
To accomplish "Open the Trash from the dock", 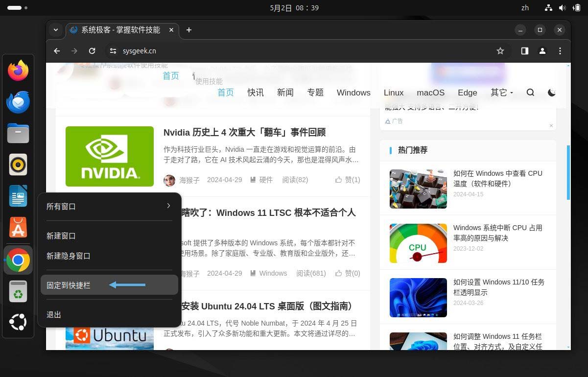I will click(18, 291).
